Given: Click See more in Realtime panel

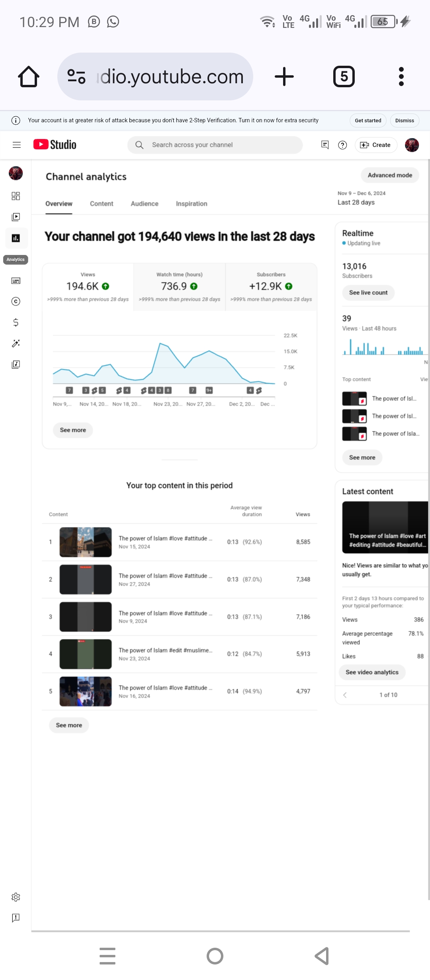Looking at the screenshot, I should pos(362,458).
